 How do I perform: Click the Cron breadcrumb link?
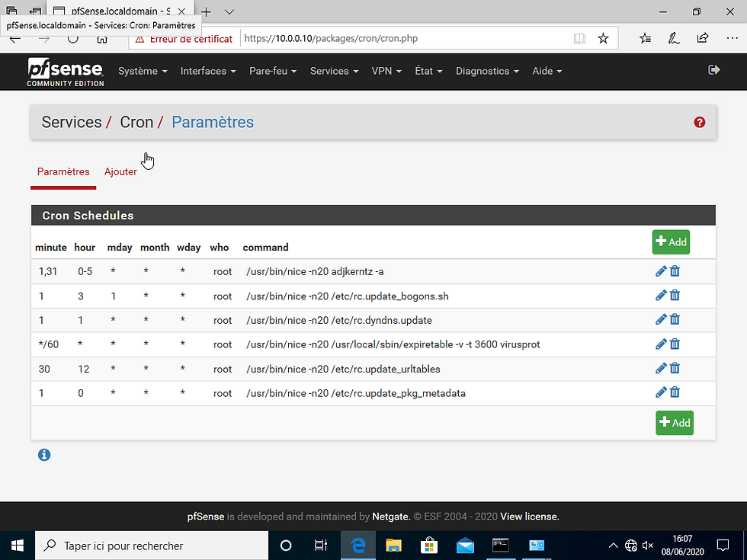136,123
